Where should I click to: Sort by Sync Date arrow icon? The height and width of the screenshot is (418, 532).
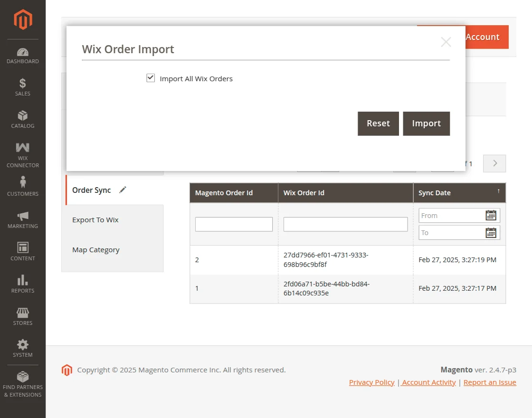(x=498, y=191)
